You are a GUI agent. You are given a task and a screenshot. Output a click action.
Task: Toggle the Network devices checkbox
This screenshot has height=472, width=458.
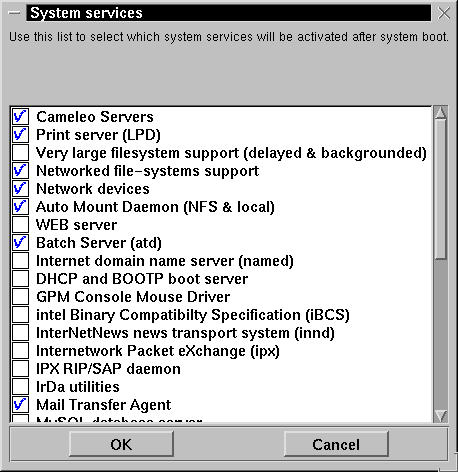21,189
